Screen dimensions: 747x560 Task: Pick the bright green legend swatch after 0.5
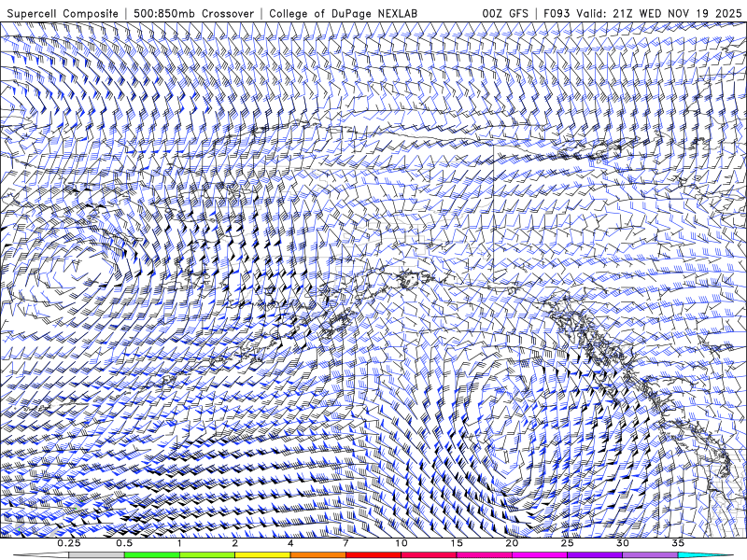(152, 555)
